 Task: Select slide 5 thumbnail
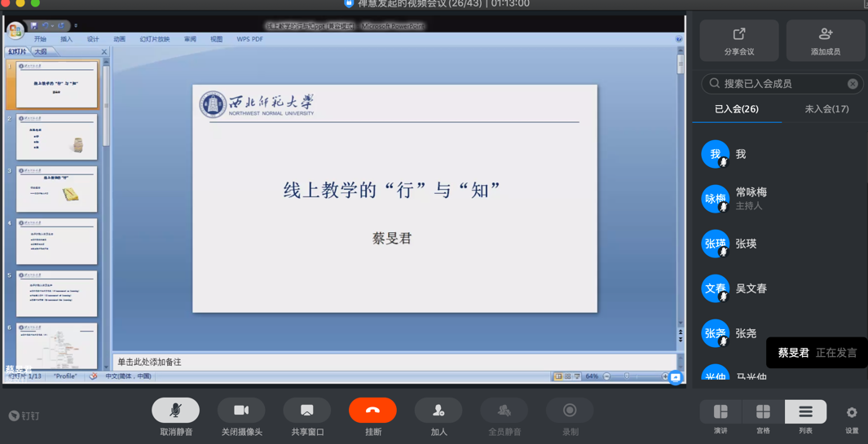[x=56, y=293]
